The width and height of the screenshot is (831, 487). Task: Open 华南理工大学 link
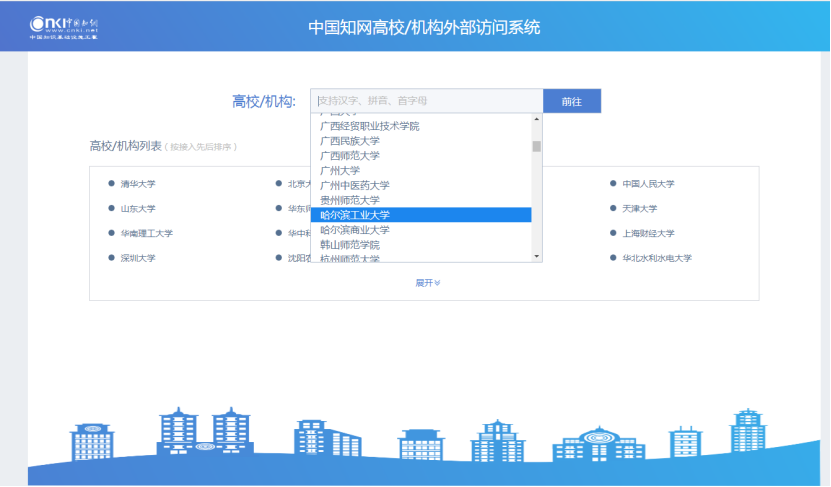tap(147, 233)
